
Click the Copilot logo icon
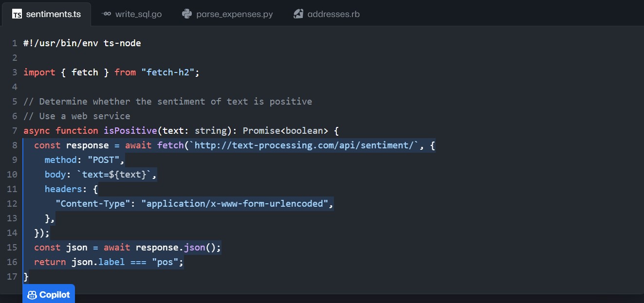(32, 295)
